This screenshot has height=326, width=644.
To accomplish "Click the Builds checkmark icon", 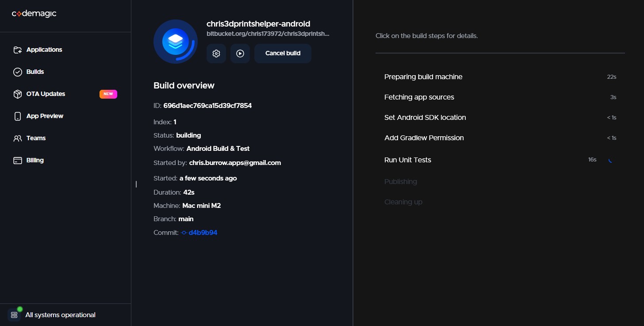I will click(18, 72).
